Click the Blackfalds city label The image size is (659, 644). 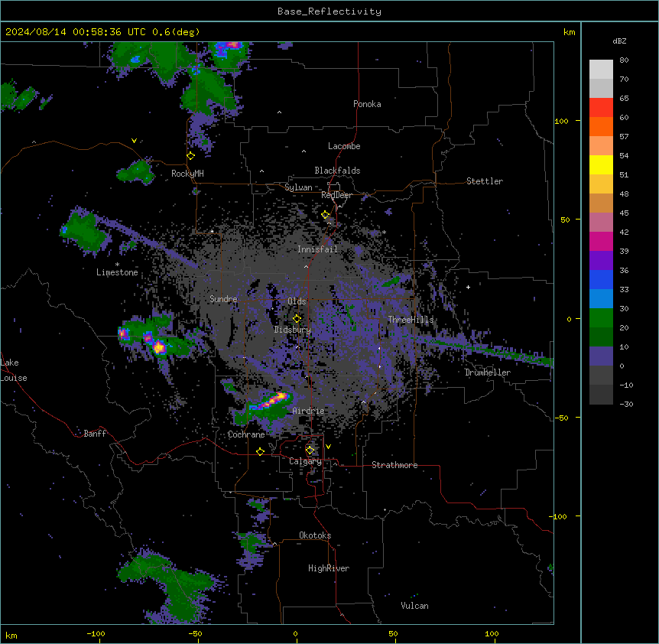pos(337,171)
